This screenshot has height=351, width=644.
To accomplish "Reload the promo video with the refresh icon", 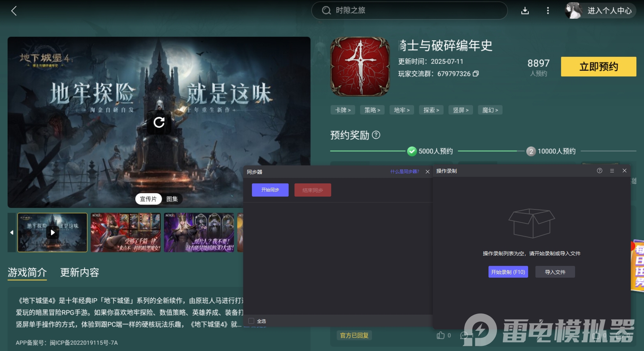I will [159, 122].
